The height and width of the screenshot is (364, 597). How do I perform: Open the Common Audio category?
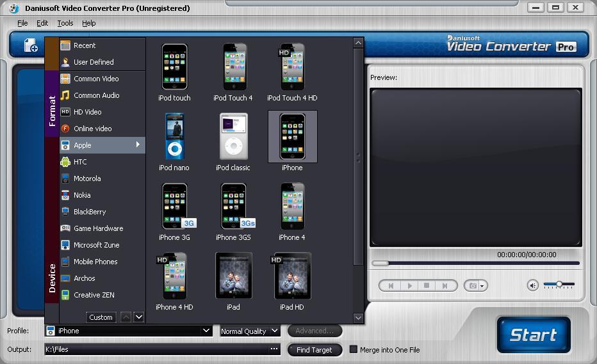tap(102, 95)
